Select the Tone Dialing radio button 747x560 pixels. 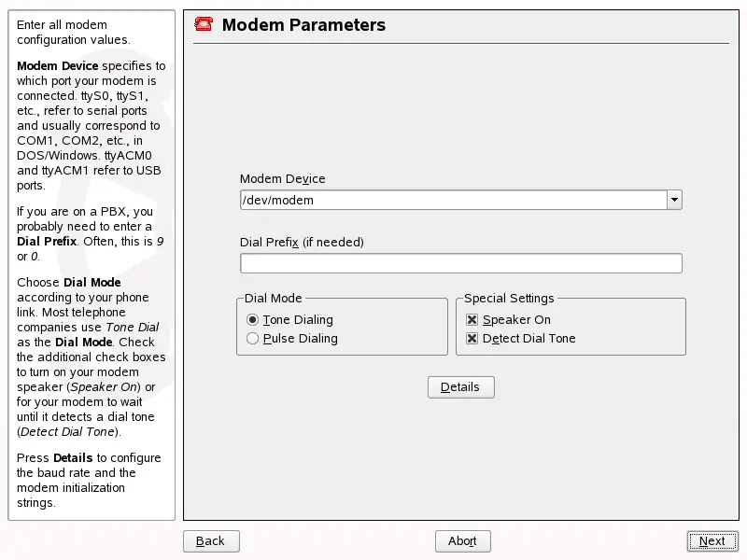(x=253, y=320)
